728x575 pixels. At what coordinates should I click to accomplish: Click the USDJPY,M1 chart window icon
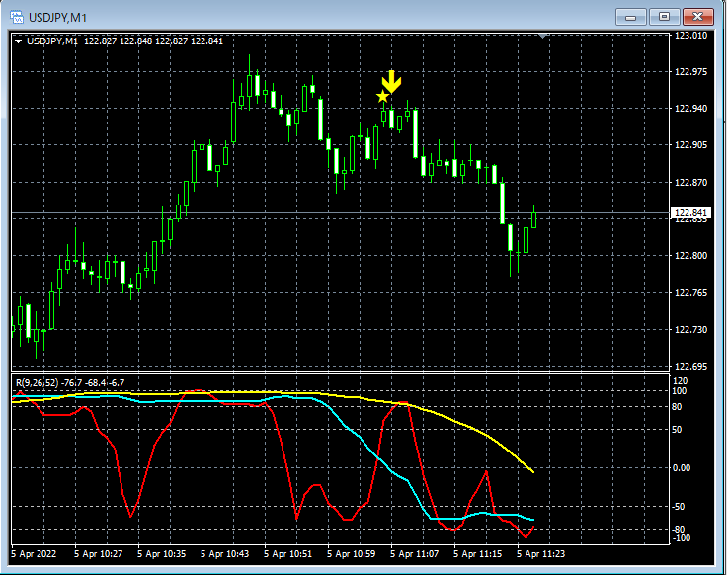tap(17, 17)
